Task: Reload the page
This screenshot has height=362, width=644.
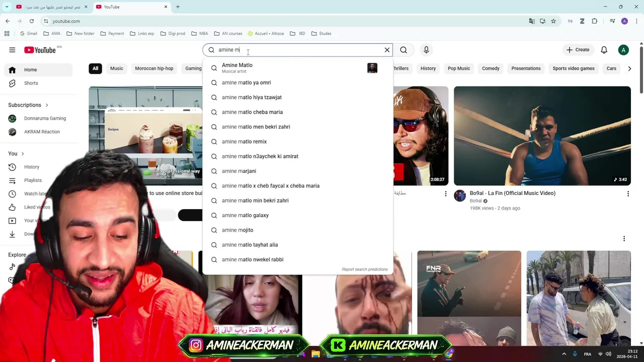Action: (x=32, y=21)
